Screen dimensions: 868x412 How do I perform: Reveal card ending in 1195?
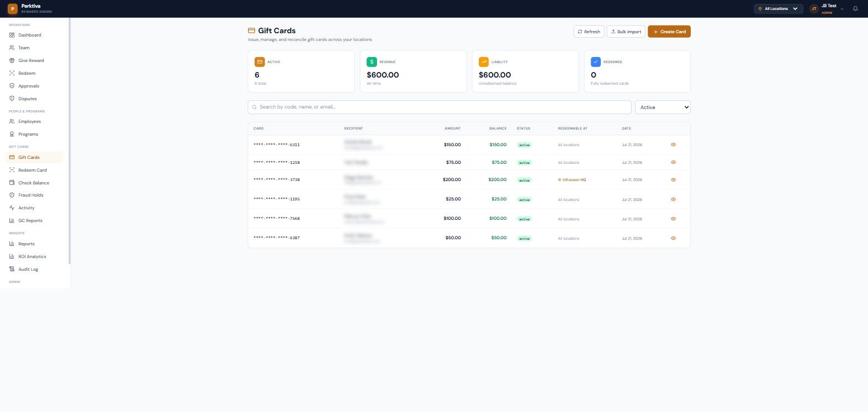673,199
